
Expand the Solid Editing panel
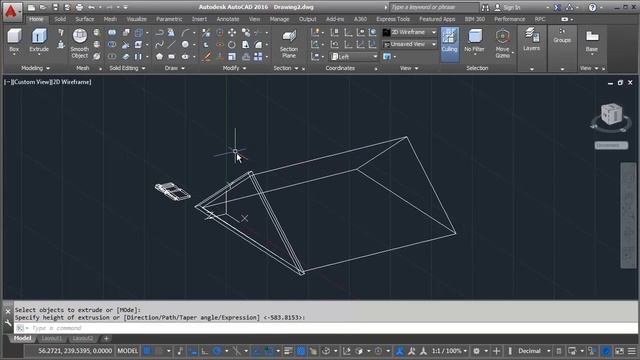click(x=127, y=68)
